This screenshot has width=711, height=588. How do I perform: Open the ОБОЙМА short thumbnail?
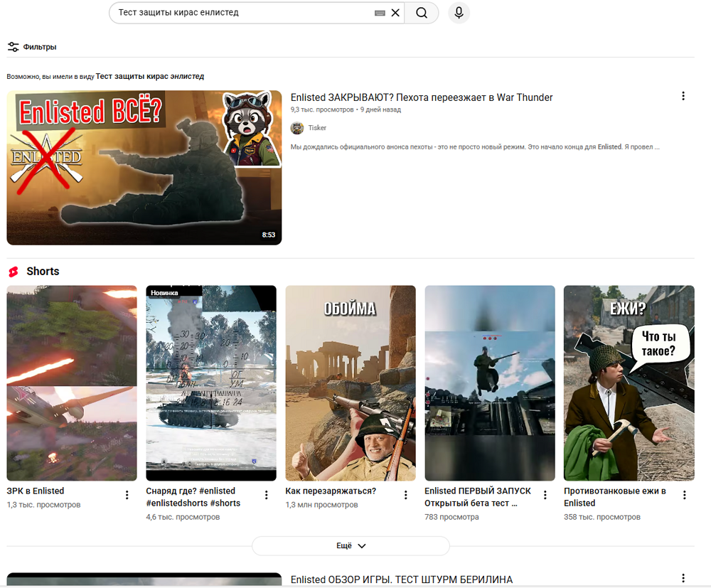tap(351, 383)
